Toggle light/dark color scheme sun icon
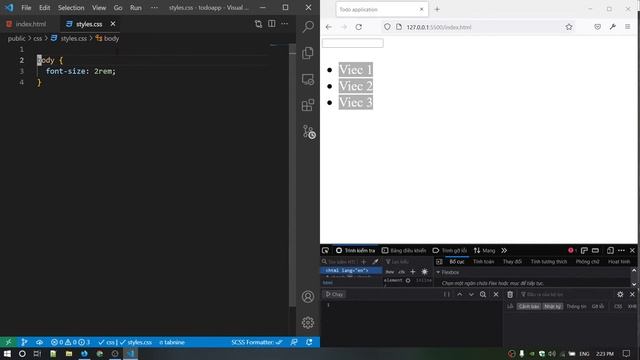Screen dimensions: 640x360 click(x=424, y=272)
